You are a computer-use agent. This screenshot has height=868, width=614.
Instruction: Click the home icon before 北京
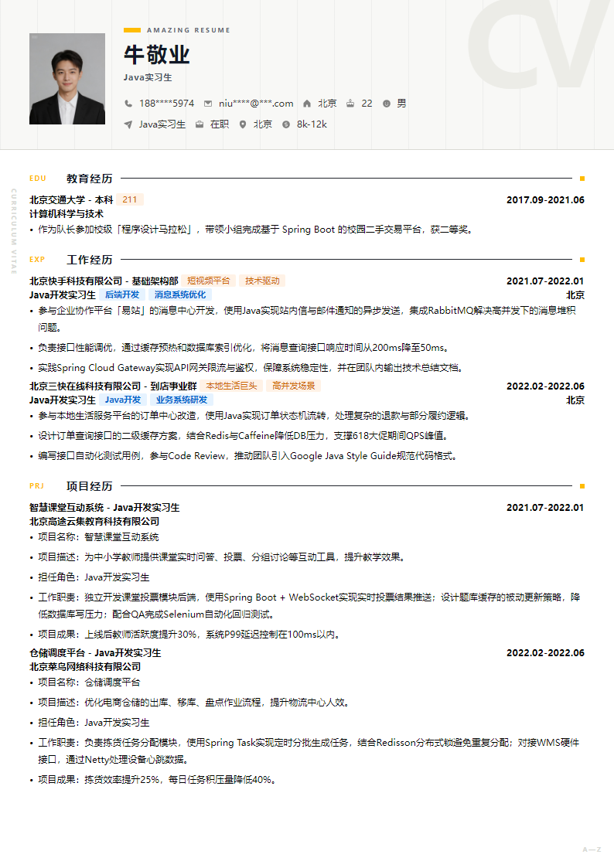click(x=307, y=104)
